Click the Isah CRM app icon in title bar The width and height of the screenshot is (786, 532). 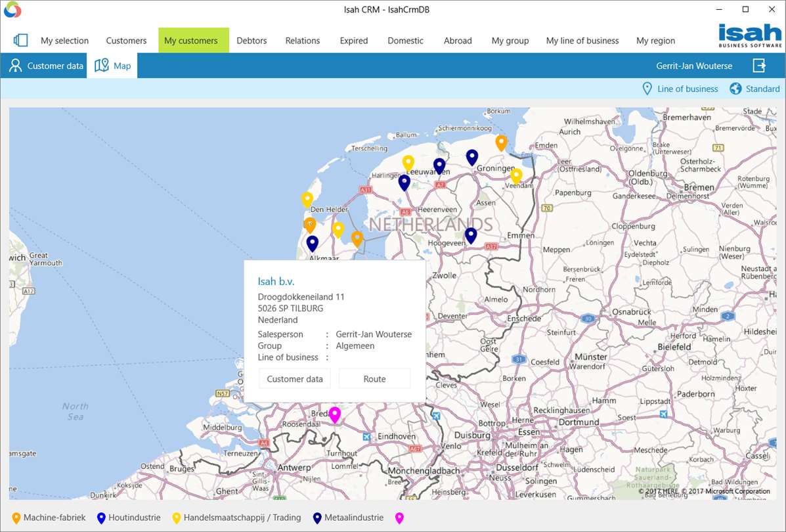point(12,10)
